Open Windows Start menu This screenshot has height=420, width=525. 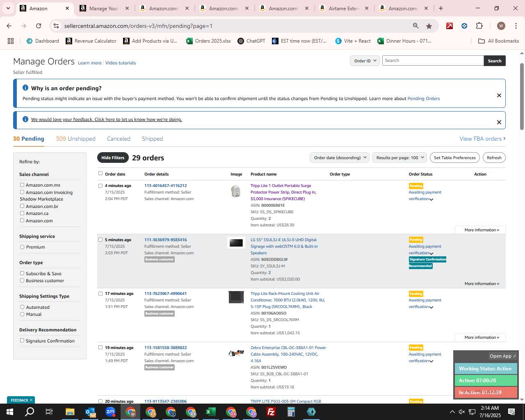(x=9, y=412)
